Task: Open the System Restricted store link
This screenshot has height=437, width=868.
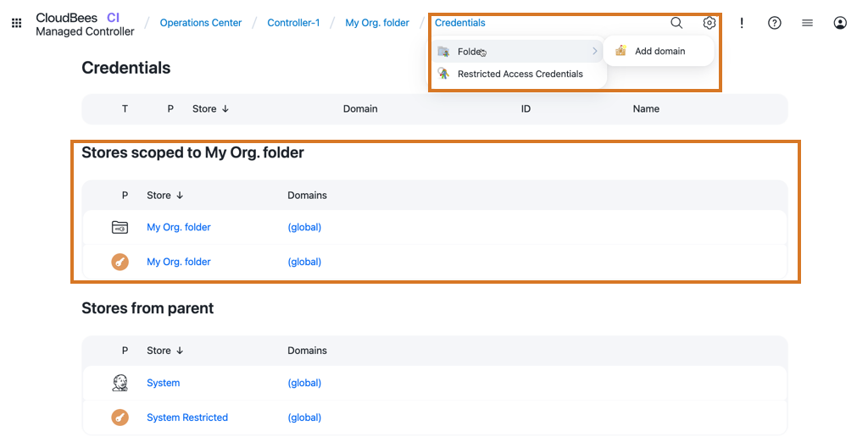Action: pos(187,417)
